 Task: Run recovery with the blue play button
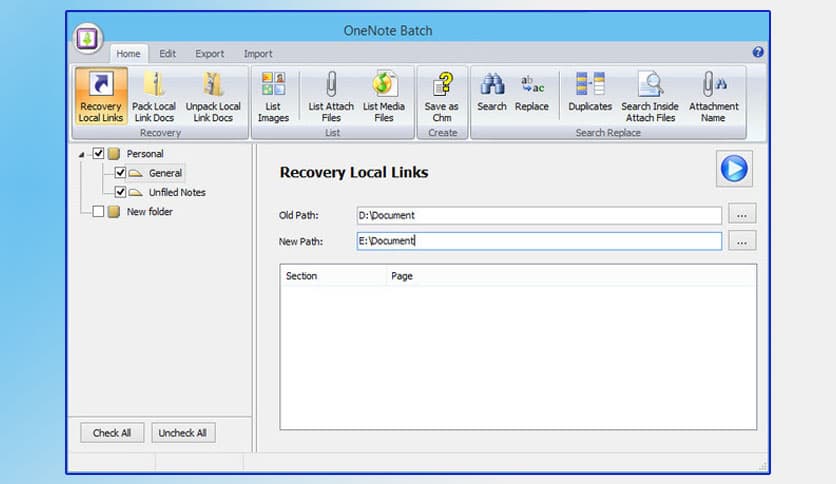click(x=734, y=169)
